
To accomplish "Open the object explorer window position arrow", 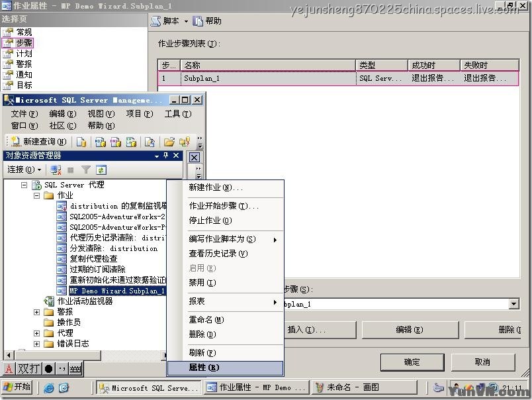I will point(157,156).
